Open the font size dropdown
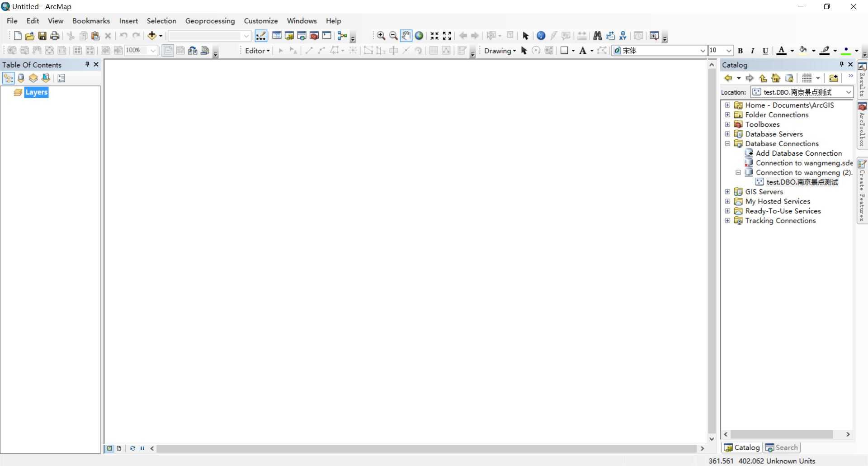This screenshot has height=466, width=868. click(x=729, y=51)
